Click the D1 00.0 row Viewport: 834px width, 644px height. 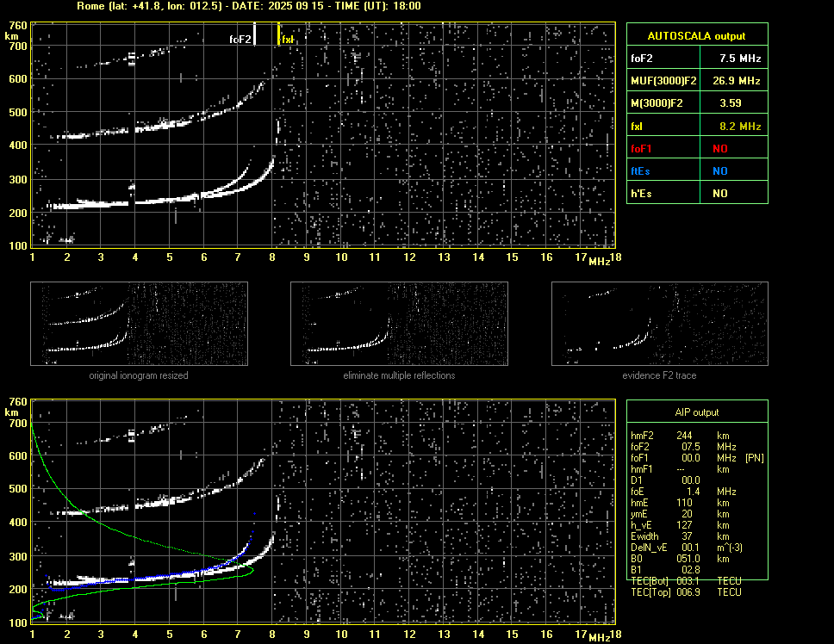tap(665, 480)
